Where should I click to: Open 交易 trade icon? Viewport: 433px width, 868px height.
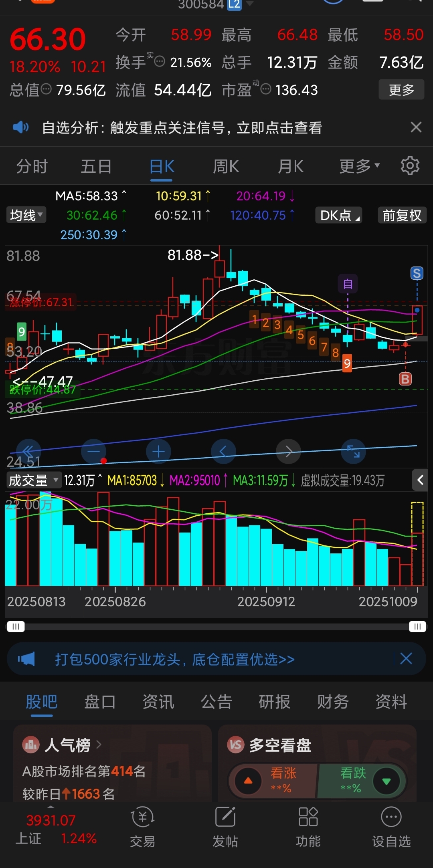[x=142, y=816]
